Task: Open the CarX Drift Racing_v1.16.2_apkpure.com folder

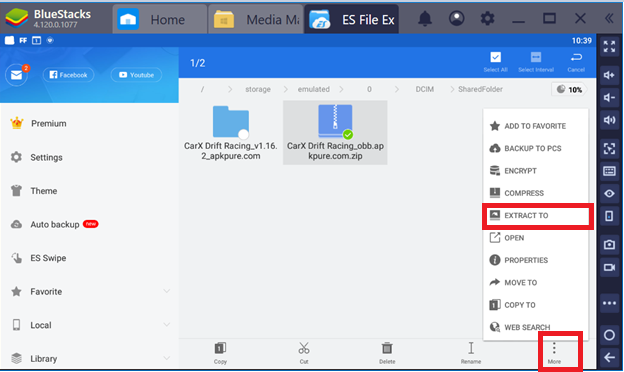Action: click(231, 133)
